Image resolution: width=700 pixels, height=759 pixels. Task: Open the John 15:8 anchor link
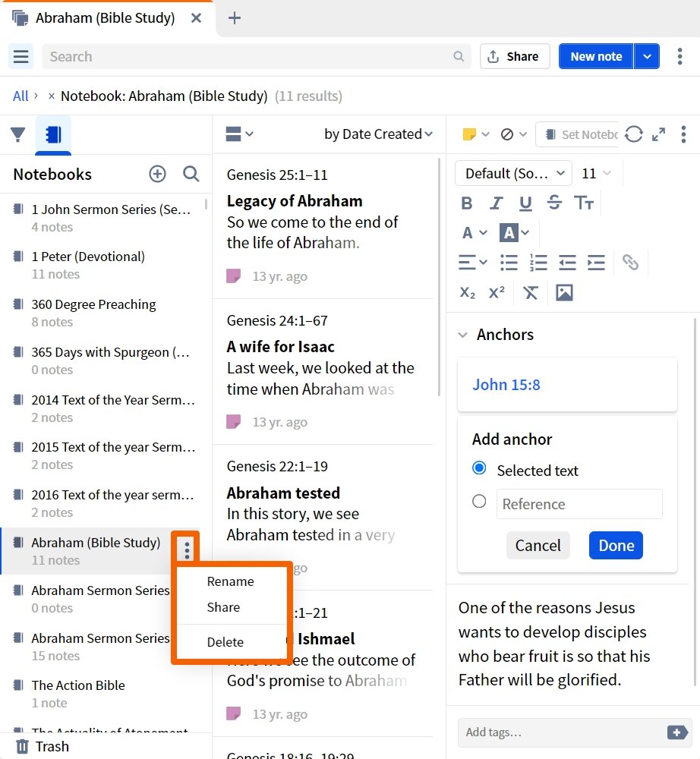pos(506,385)
